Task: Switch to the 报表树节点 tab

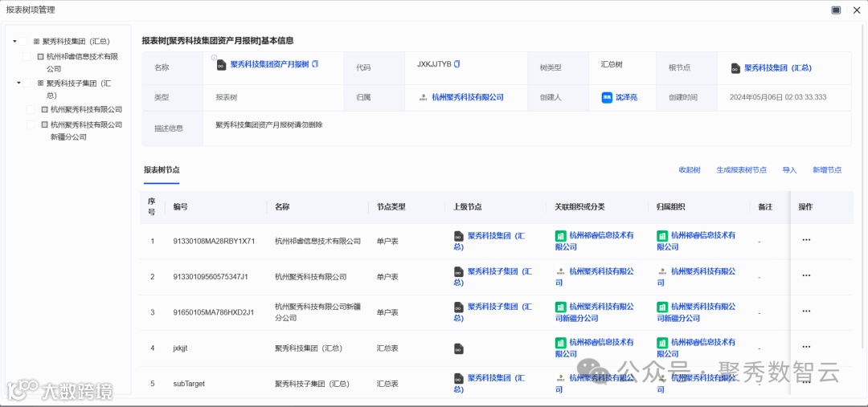Action: pos(162,169)
